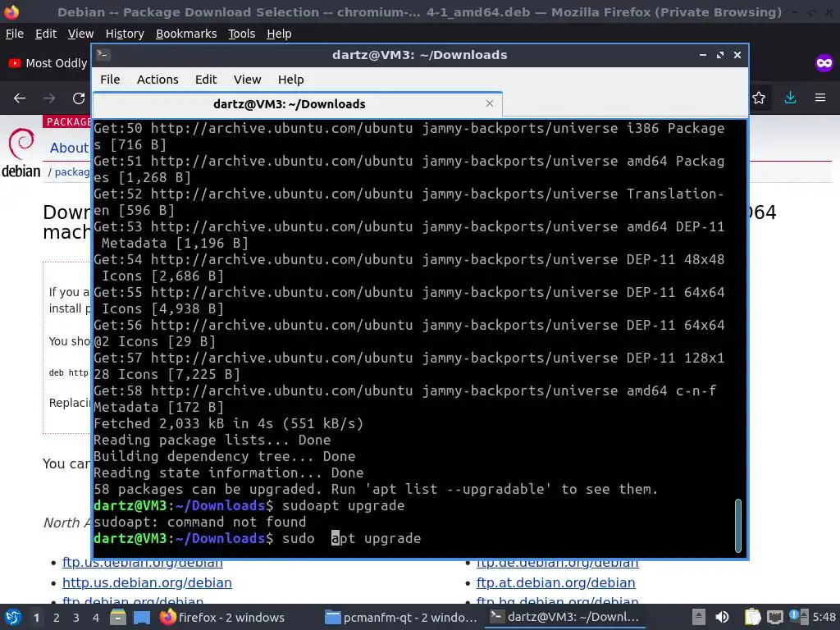Close the dartz@VM3 terminal tab
Screen dimensions: 840x630
coord(489,103)
